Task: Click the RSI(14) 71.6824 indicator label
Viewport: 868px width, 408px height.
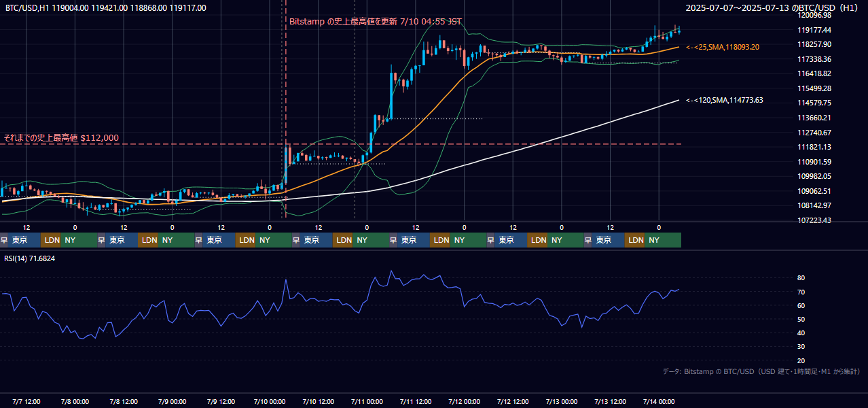Action: (x=30, y=258)
